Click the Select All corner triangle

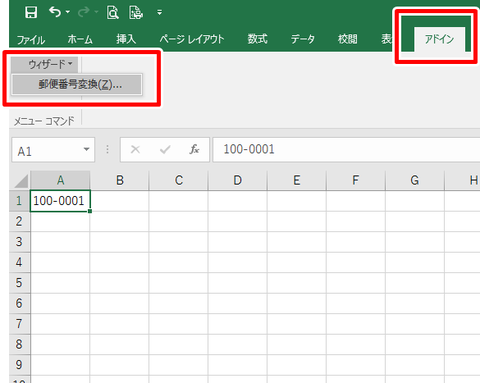point(21,181)
